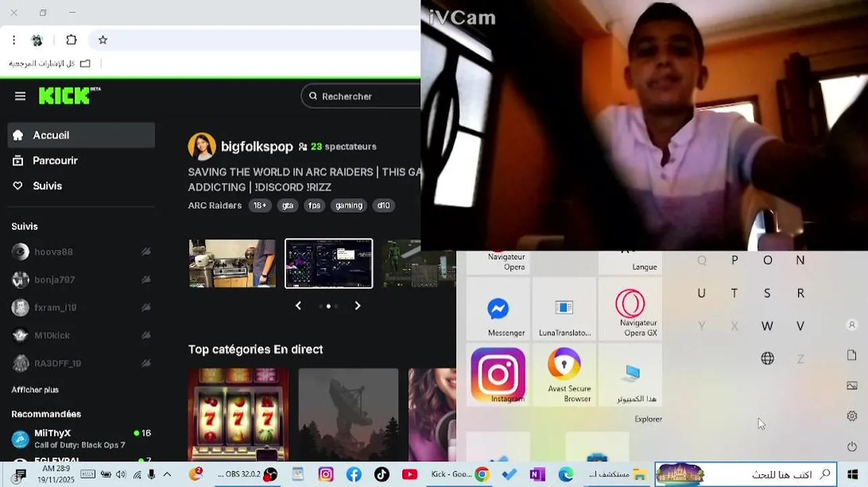868x487 pixels.
Task: Open bigfolkspop's channel avatar
Action: click(x=201, y=147)
